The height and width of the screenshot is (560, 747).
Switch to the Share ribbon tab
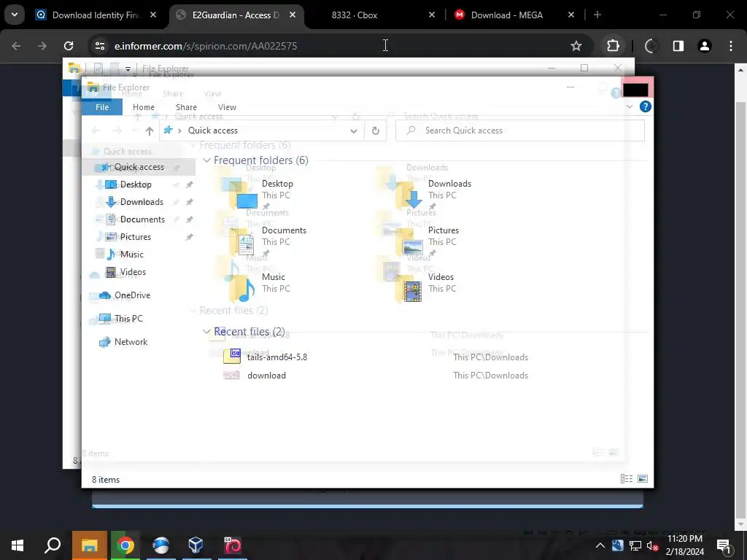pyautogui.click(x=186, y=107)
